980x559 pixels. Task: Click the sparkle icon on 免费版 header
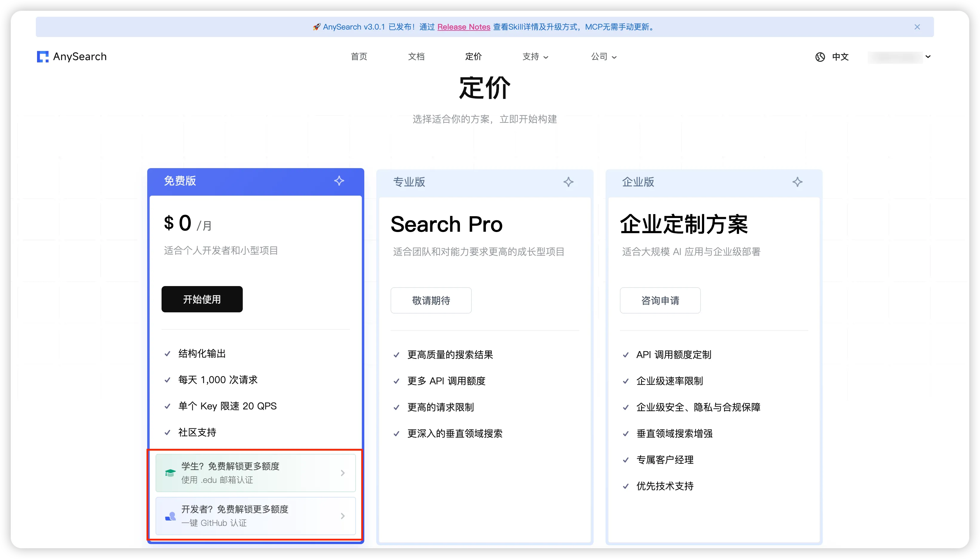[x=339, y=180]
